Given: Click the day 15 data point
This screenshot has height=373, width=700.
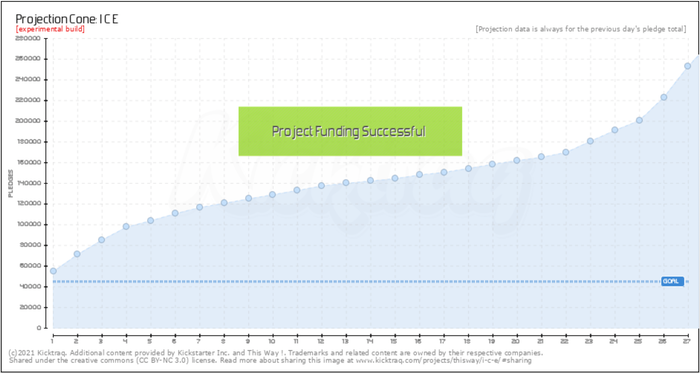Looking at the screenshot, I should pyautogui.click(x=395, y=178).
